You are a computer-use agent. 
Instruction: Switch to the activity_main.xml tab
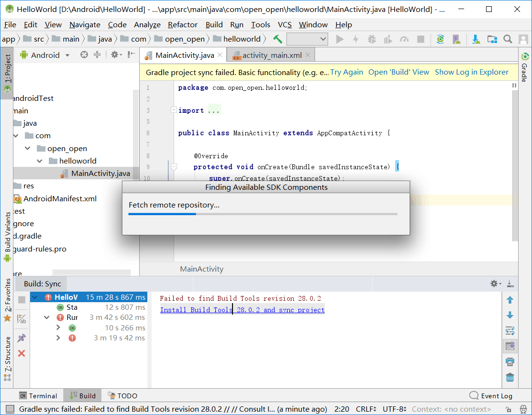coord(271,55)
